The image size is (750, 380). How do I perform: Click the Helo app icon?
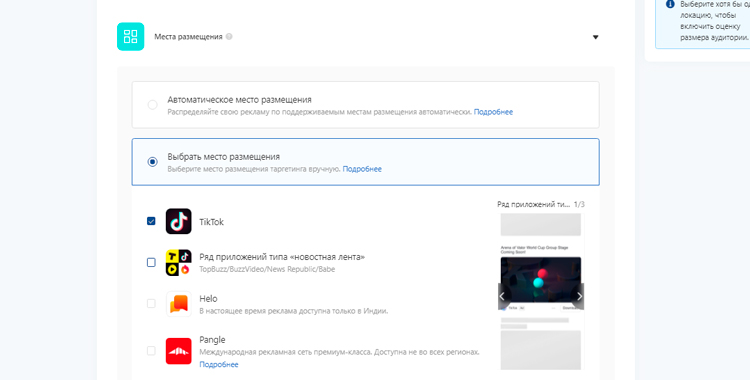tap(178, 304)
